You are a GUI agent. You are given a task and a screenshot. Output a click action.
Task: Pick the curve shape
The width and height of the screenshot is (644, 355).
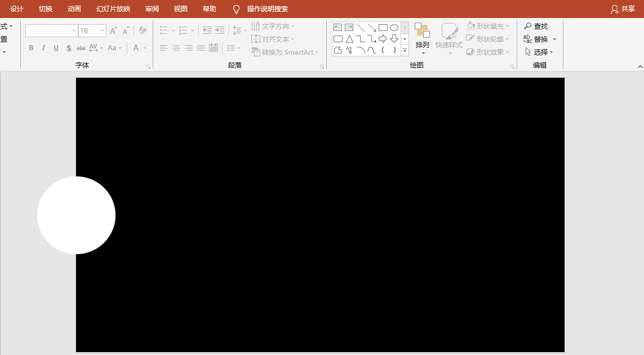pos(372,50)
